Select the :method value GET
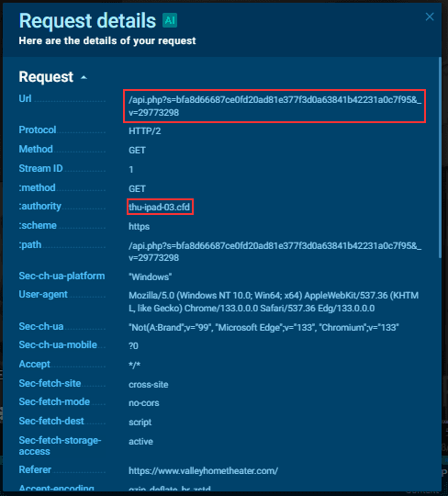Viewport: 448px width, 496px height. 137,189
